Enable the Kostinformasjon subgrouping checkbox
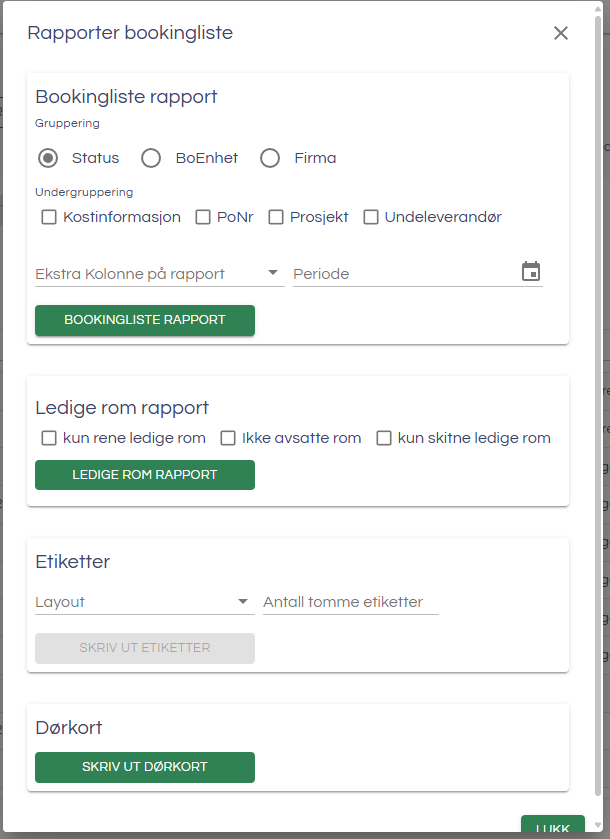Image resolution: width=610 pixels, height=839 pixels. pos(49,217)
